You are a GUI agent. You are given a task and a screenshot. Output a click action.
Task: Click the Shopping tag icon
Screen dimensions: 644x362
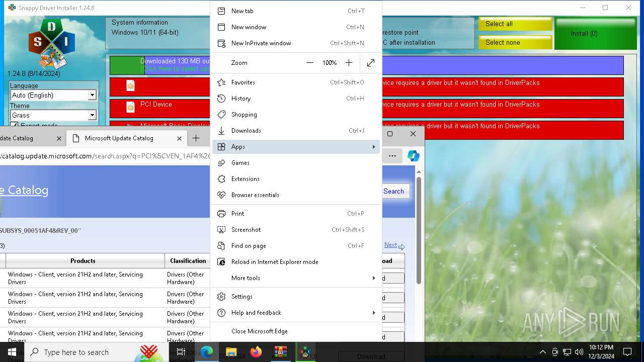tap(221, 115)
